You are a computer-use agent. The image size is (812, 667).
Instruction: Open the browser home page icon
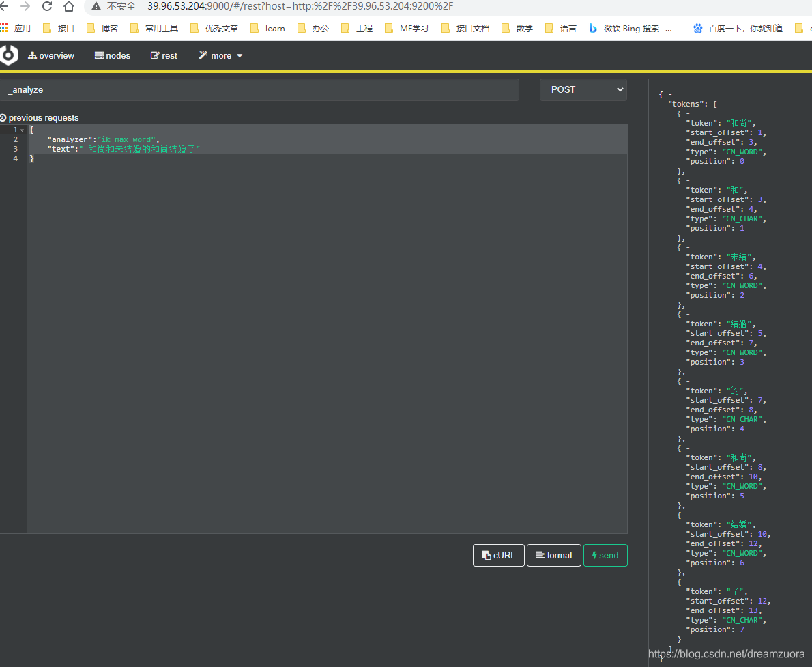pos(68,6)
